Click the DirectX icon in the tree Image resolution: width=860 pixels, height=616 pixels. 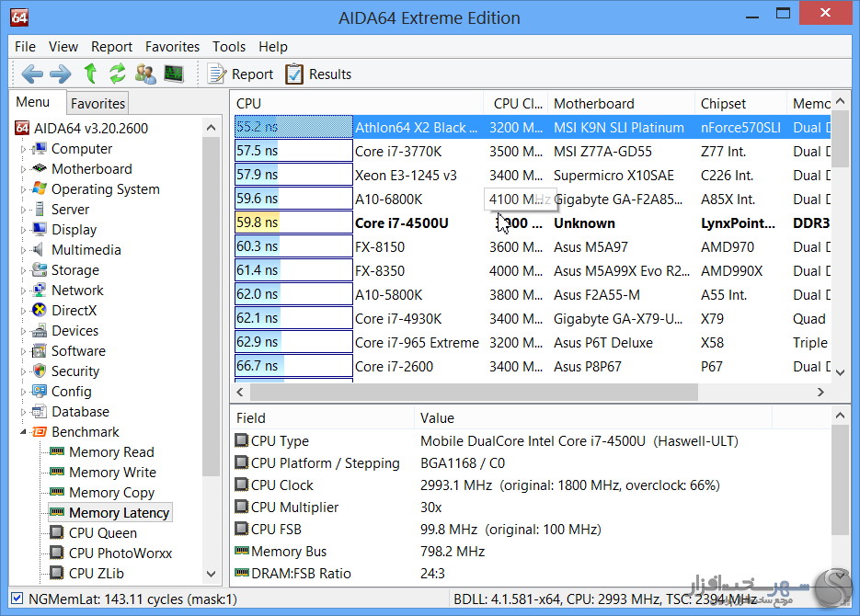click(40, 311)
